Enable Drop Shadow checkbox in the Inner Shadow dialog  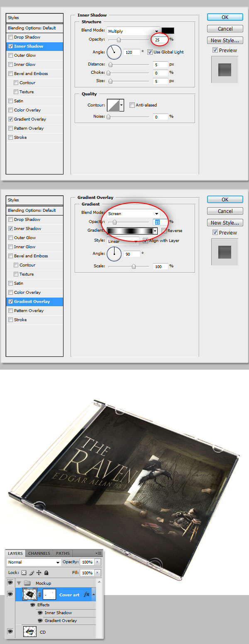(x=11, y=37)
